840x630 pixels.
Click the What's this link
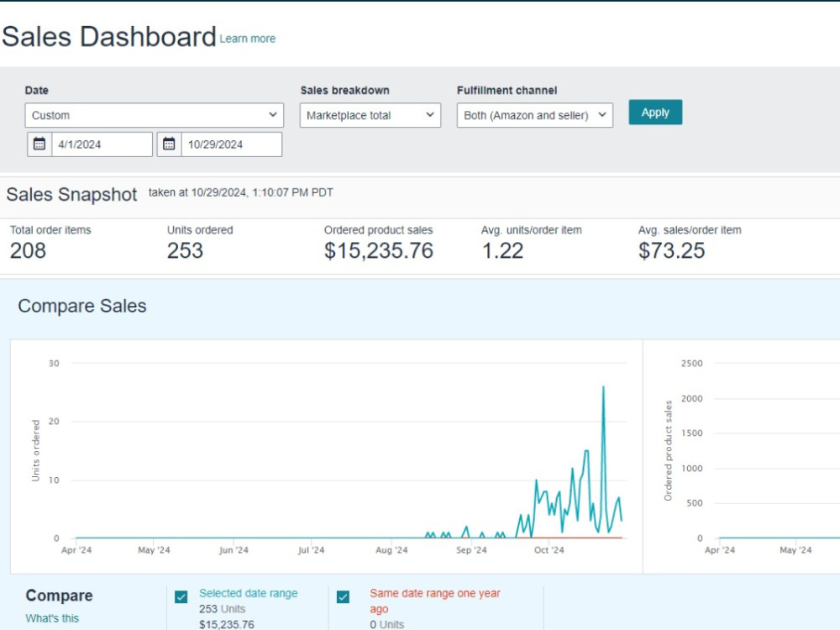click(x=52, y=618)
